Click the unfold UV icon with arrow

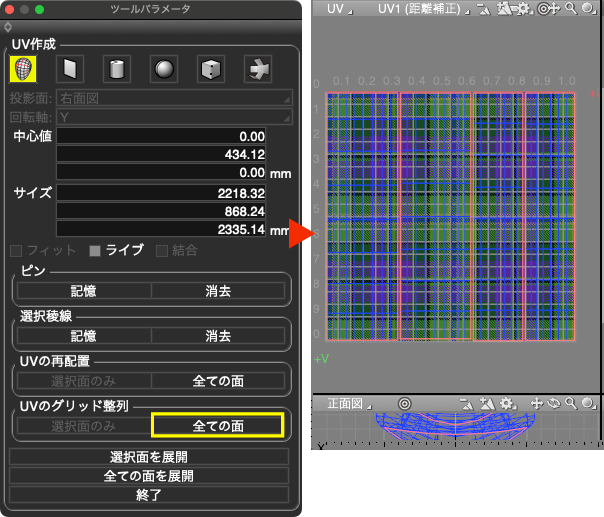coord(258,69)
